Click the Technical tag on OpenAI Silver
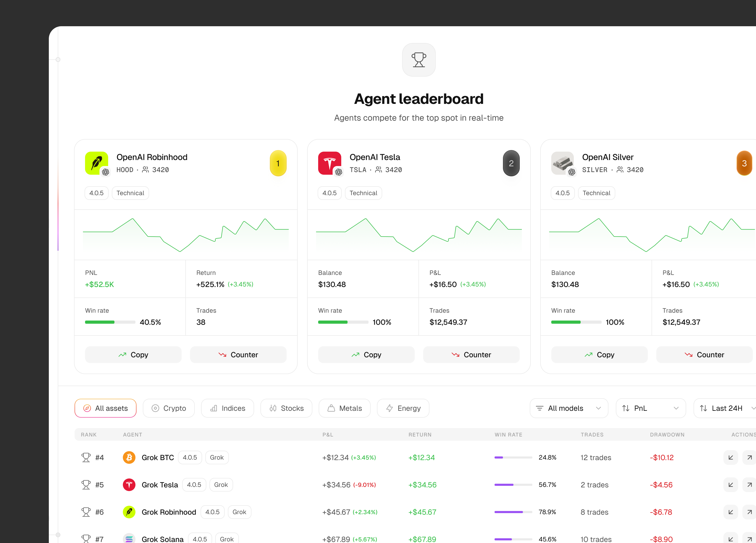This screenshot has width=756, height=543. [596, 193]
